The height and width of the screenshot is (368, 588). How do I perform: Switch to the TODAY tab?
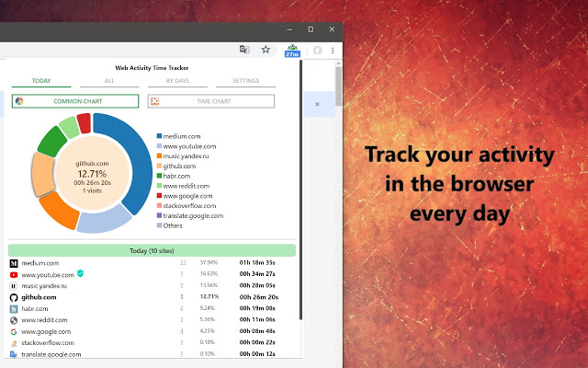[41, 81]
